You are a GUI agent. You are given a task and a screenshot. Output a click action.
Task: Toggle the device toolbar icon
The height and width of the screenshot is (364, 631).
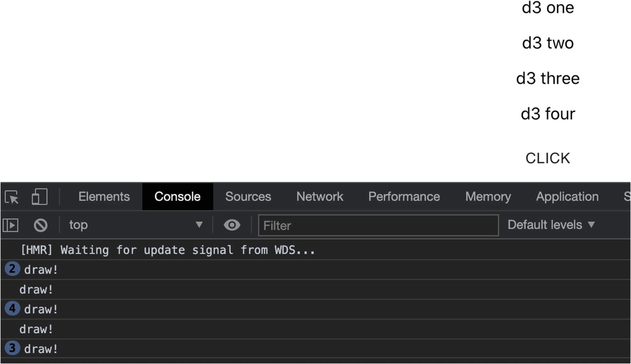point(40,197)
